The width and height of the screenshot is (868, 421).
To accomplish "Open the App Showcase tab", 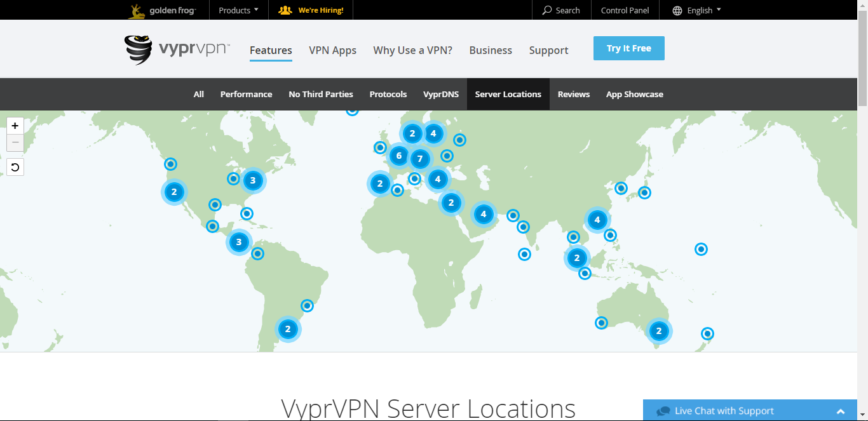I will (635, 94).
